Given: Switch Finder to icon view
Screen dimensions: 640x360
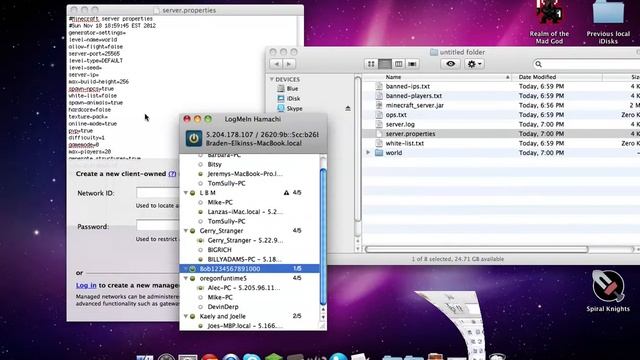Looking at the screenshot, I should (371, 64).
